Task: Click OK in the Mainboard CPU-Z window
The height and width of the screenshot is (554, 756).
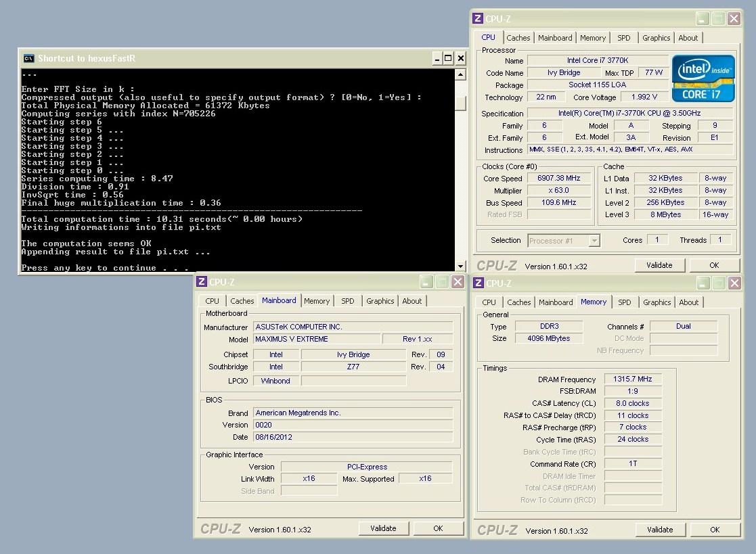Action: pos(438,528)
